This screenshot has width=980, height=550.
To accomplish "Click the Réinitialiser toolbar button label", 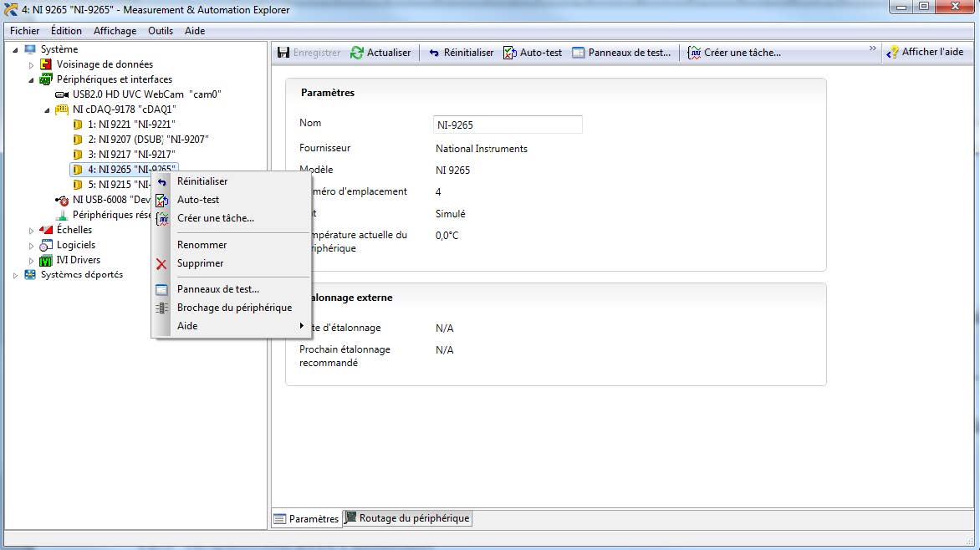I will [x=469, y=53].
